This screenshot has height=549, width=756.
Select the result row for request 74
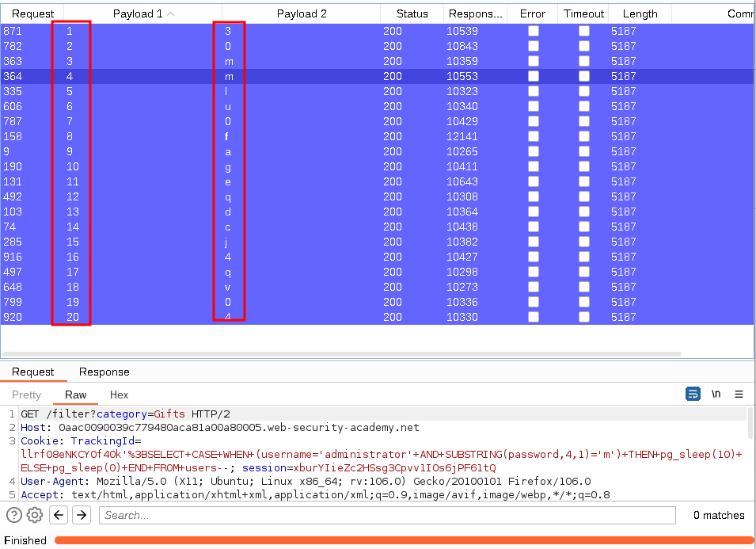pos(377,227)
